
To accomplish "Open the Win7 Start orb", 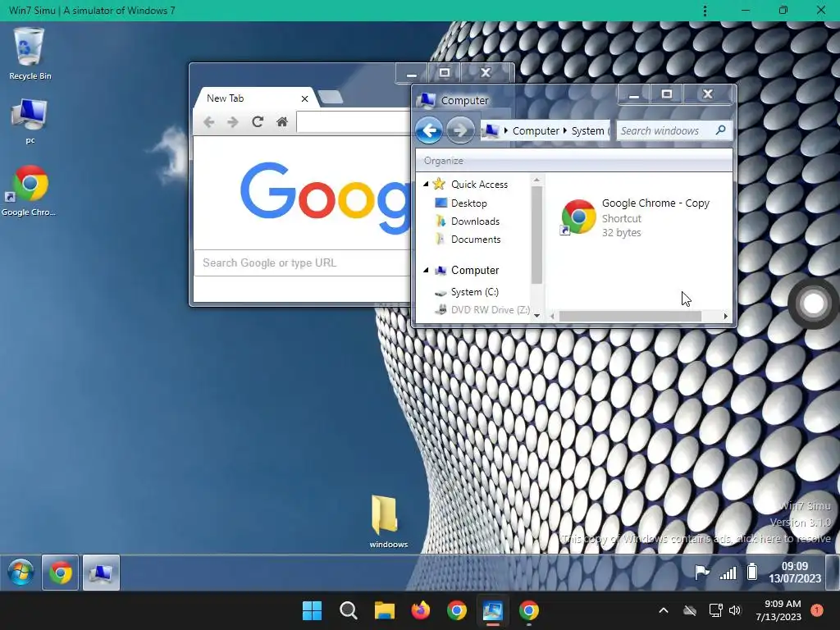I will tap(21, 572).
